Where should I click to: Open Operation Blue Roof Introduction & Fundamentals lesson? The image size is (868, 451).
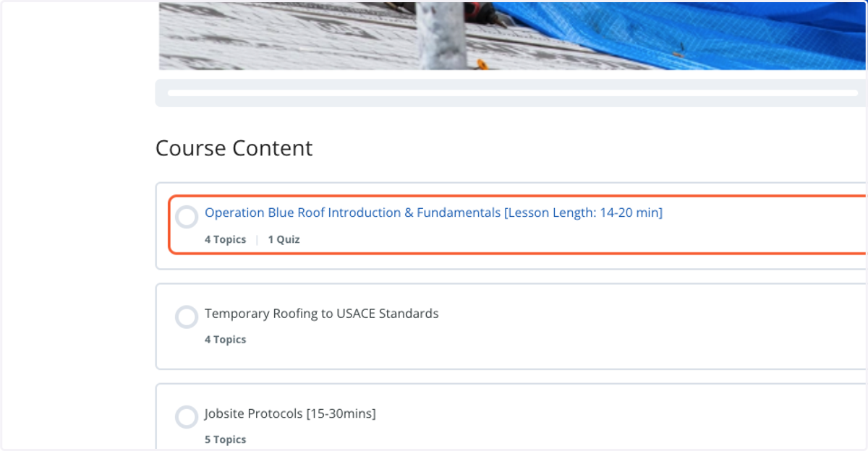click(x=433, y=212)
